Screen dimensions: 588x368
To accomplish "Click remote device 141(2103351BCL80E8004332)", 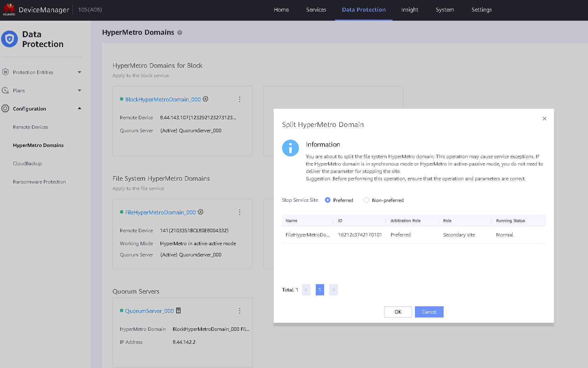I will click(x=194, y=230).
